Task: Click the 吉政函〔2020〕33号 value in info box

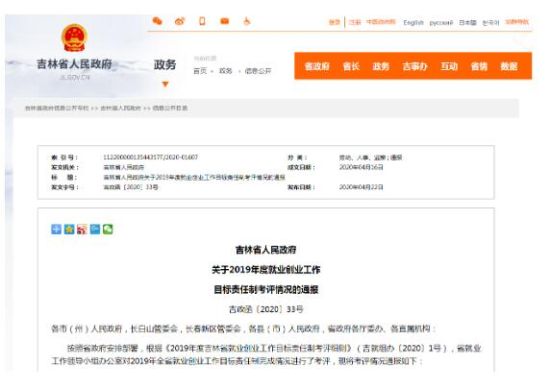Action: tap(130, 187)
